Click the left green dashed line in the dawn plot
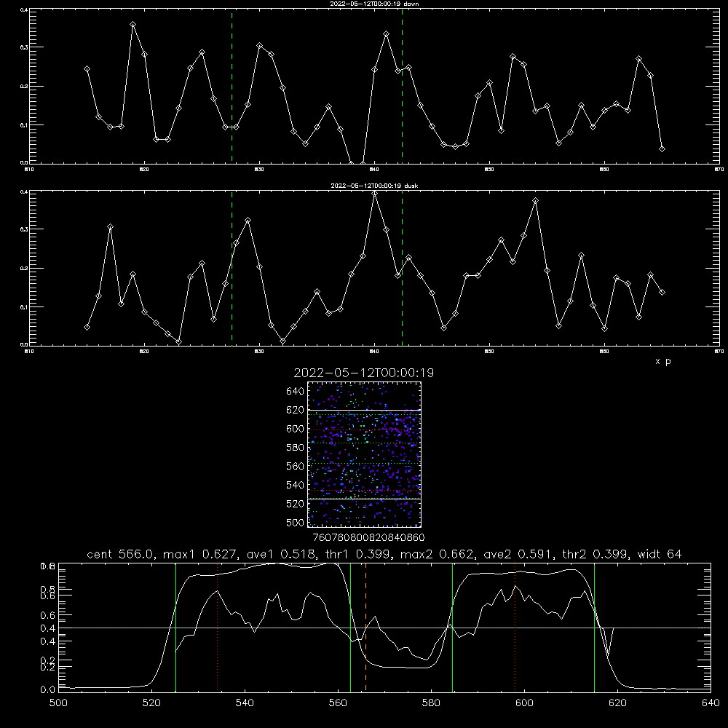728x728 pixels. (x=232, y=87)
